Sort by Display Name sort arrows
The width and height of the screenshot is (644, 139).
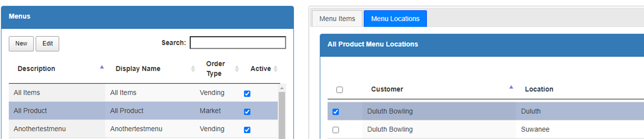tap(193, 69)
